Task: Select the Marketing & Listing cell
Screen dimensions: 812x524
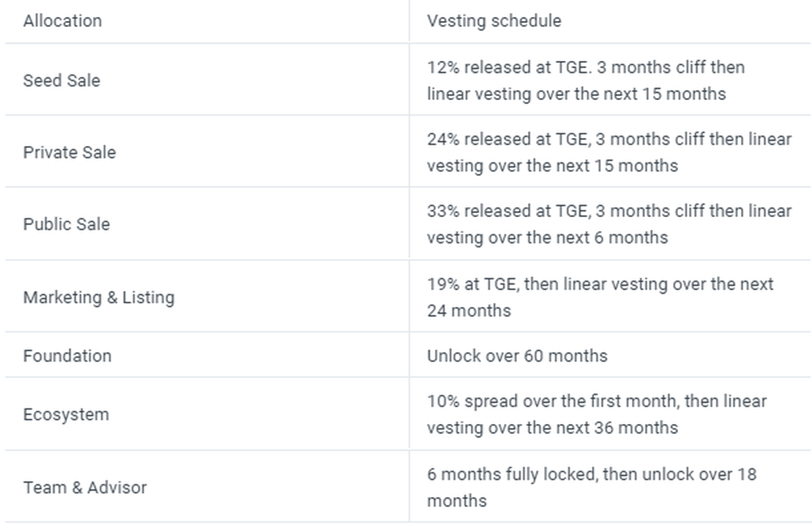Action: coord(99,297)
